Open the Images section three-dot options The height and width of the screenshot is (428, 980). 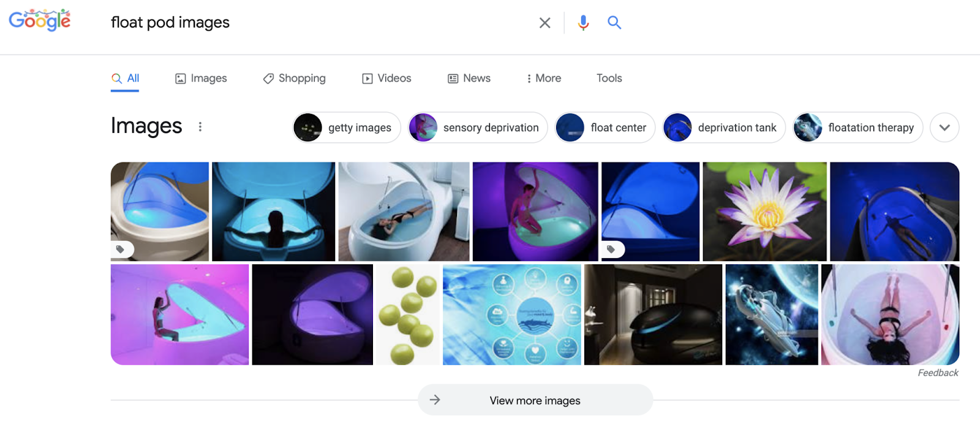tap(200, 127)
